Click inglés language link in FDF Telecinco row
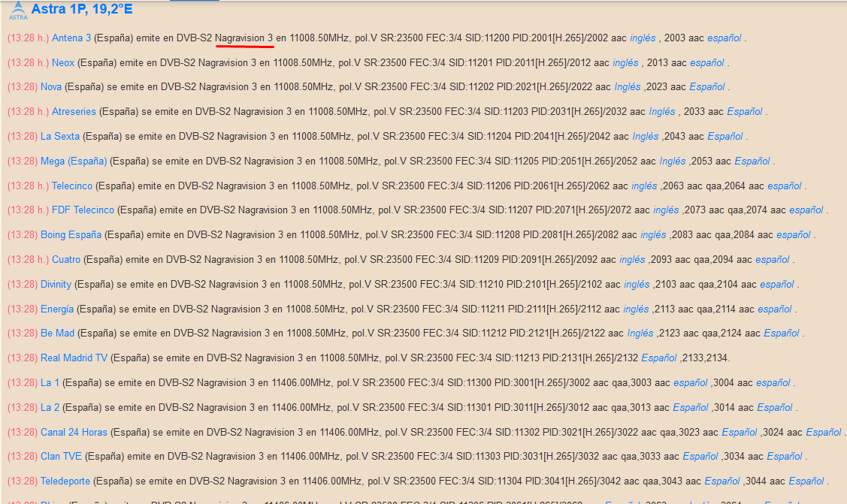This screenshot has height=504, width=847. pos(666,210)
